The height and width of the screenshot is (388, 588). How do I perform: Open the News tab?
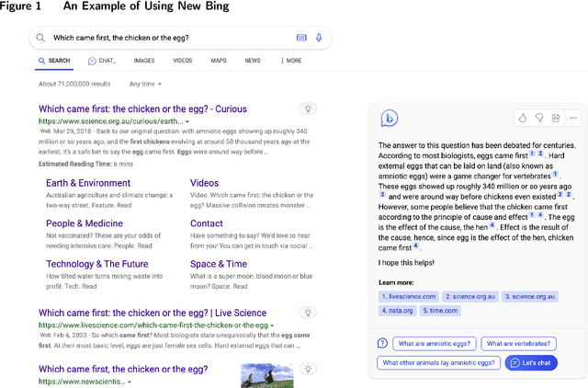[x=252, y=61]
